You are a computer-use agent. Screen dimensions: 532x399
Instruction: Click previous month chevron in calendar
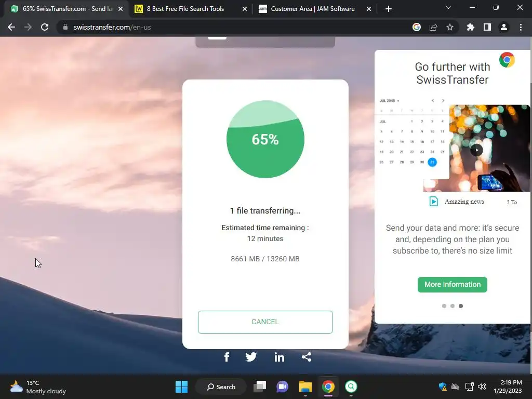click(433, 101)
